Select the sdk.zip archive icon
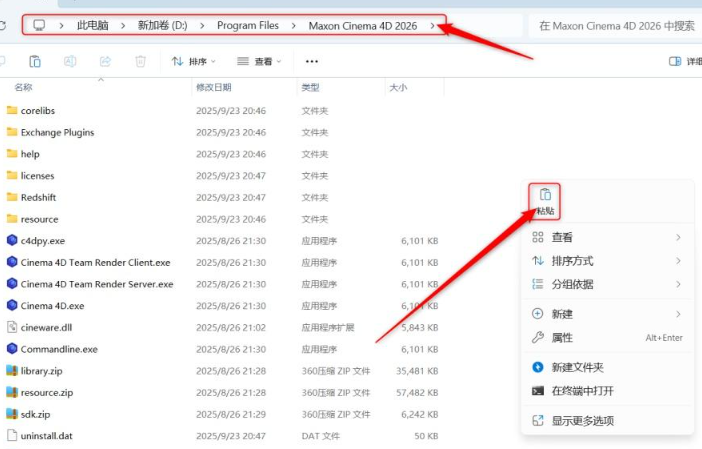Screen dimensions: 702x449 pos(12,414)
